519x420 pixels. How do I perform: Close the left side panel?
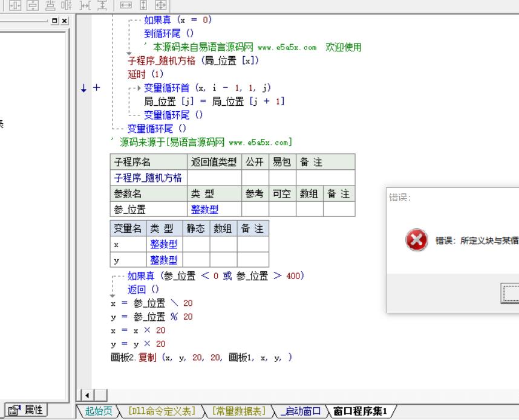[65, 21]
